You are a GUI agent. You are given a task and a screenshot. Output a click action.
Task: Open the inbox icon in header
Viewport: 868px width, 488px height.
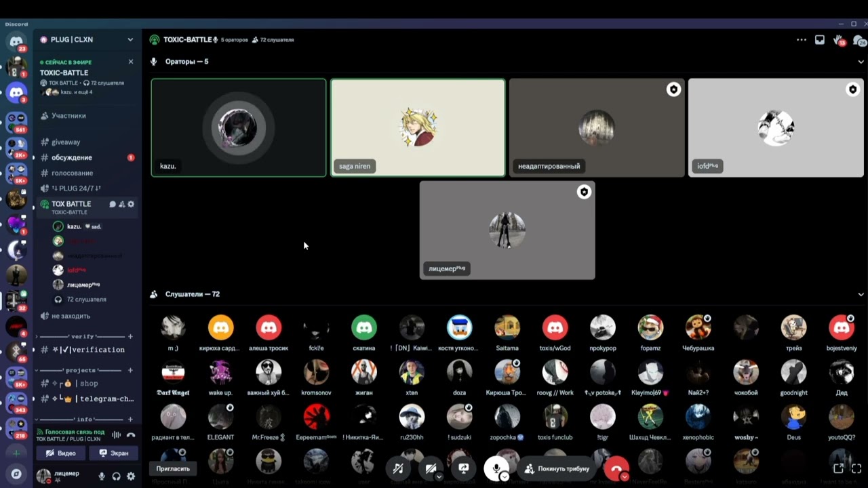820,40
